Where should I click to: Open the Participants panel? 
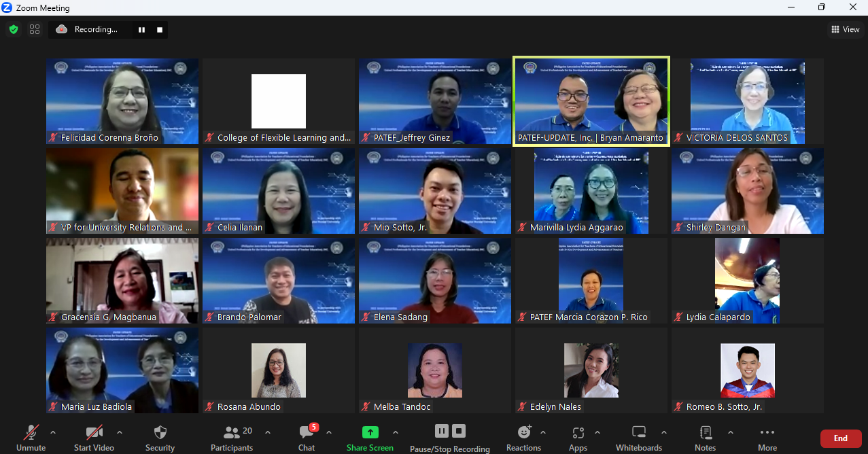(x=232, y=438)
